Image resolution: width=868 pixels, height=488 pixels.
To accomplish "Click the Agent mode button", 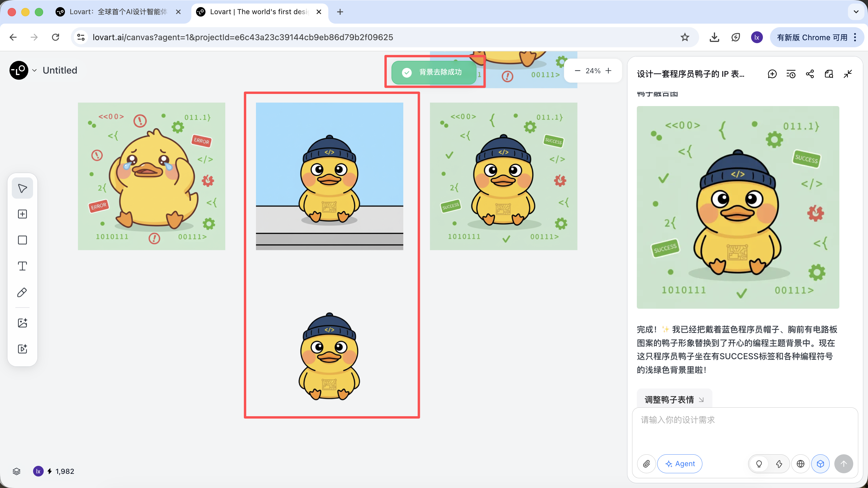I will click(680, 464).
